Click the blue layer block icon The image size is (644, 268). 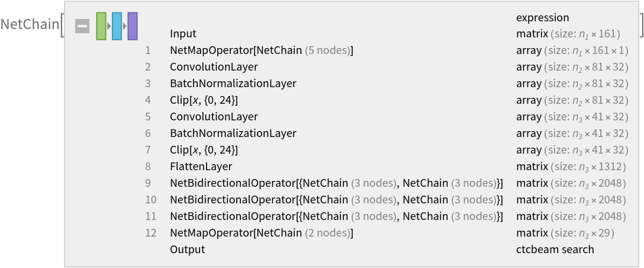tap(117, 26)
